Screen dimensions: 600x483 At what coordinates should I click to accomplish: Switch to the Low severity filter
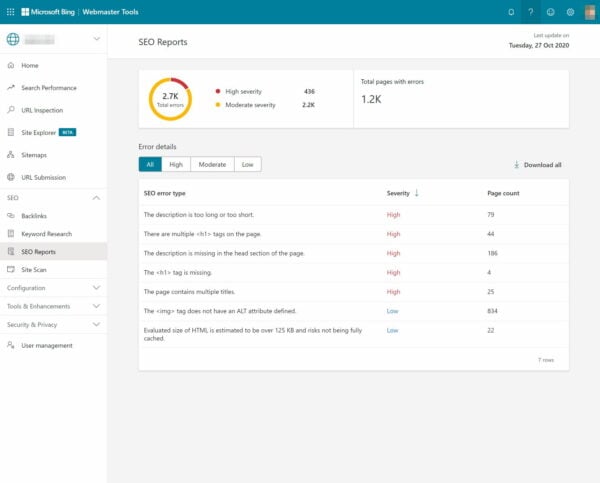coord(247,164)
